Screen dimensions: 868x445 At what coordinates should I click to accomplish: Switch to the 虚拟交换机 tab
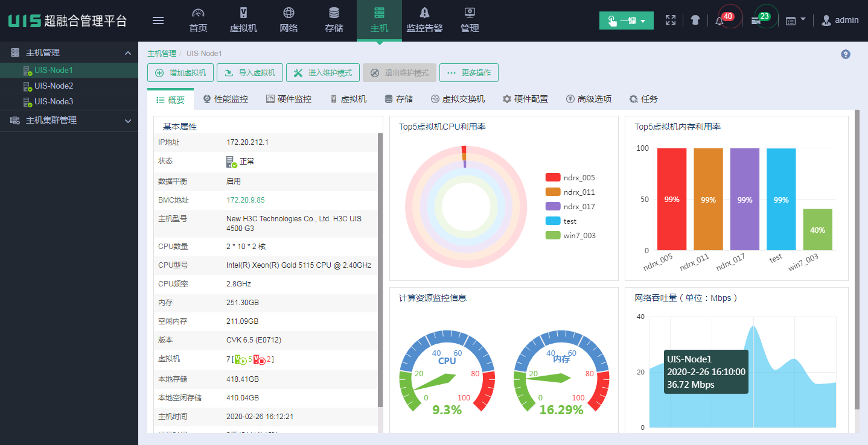pos(458,99)
